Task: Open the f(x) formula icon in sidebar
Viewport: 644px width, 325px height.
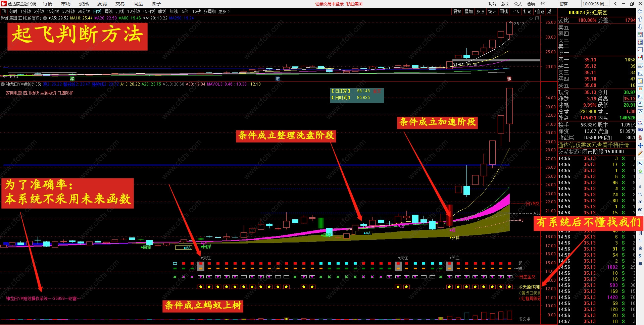Action: pyautogui.click(x=640, y=104)
